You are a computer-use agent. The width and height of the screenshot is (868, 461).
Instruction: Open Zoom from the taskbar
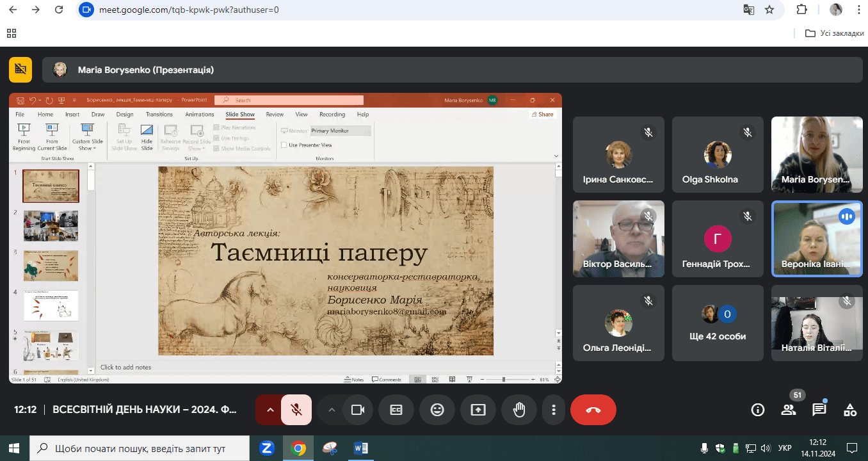pyautogui.click(x=268, y=448)
